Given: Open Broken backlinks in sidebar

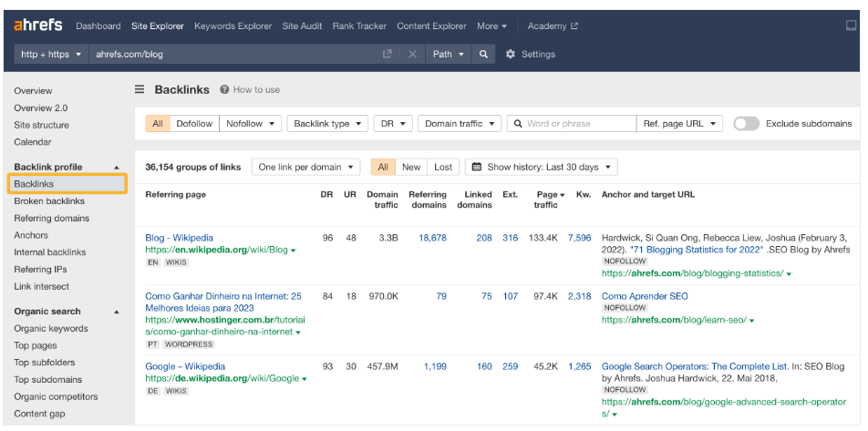Looking at the screenshot, I should pyautogui.click(x=49, y=200).
